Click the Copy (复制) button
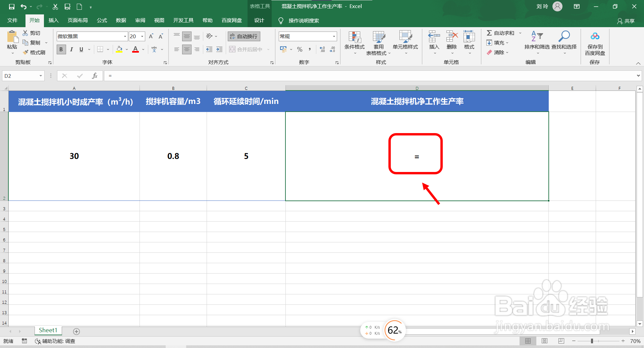The height and width of the screenshot is (348, 644). 32,43
